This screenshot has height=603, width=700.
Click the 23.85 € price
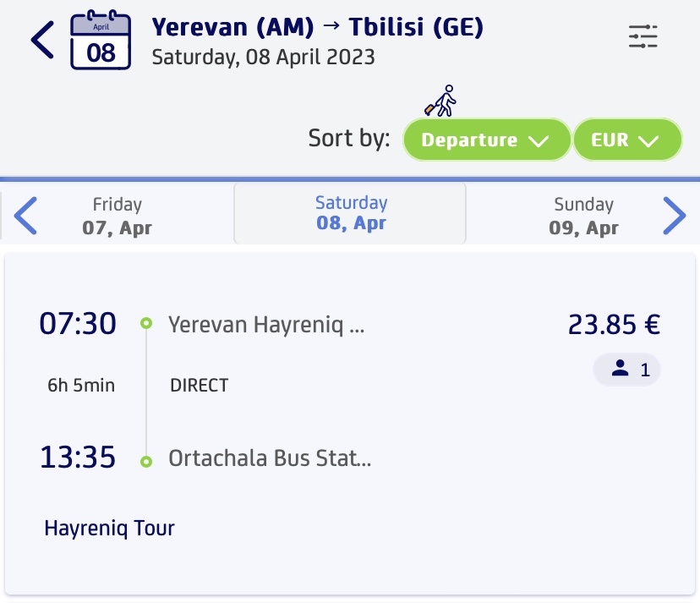point(614,324)
